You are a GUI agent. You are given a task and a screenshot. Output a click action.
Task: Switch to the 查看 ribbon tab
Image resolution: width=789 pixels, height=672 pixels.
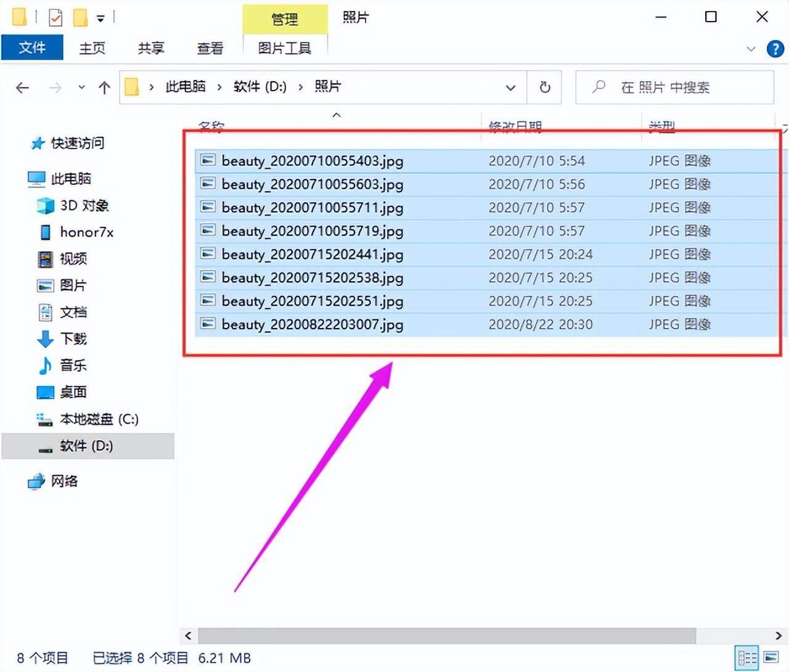(x=210, y=48)
